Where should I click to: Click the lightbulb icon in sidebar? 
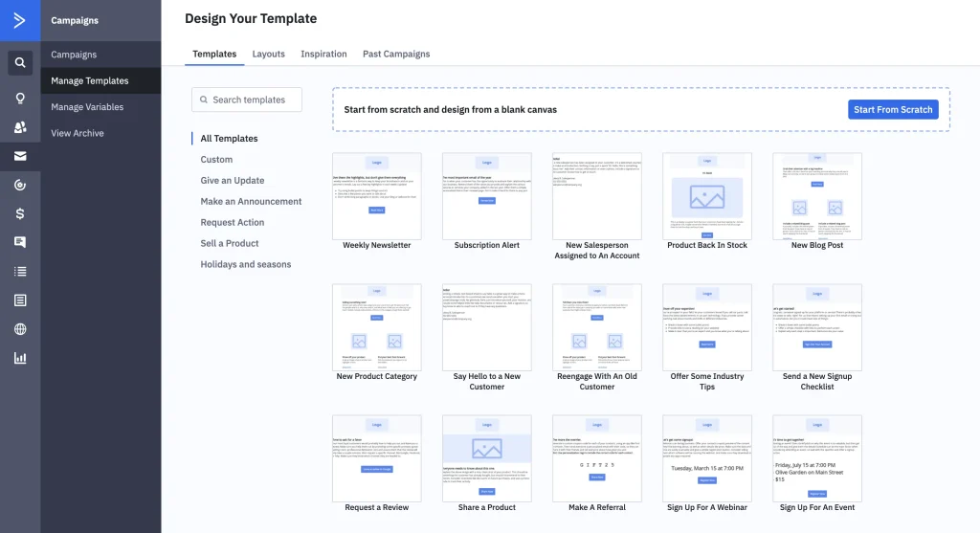coord(20,98)
